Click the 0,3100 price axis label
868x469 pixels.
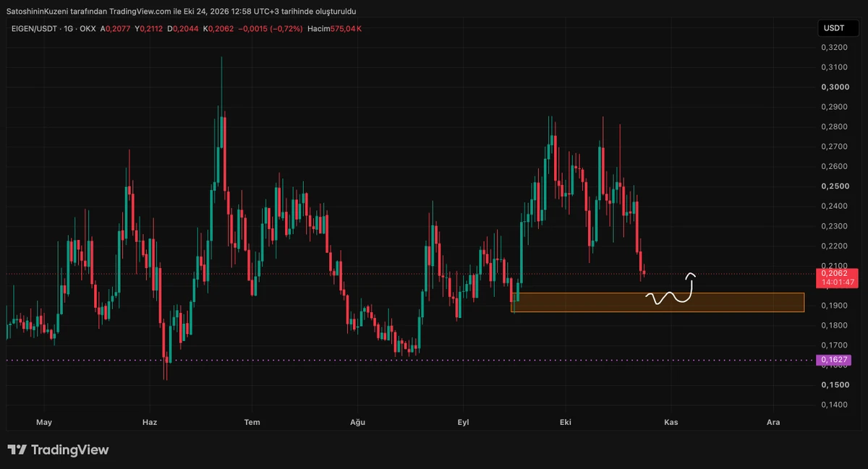834,67
